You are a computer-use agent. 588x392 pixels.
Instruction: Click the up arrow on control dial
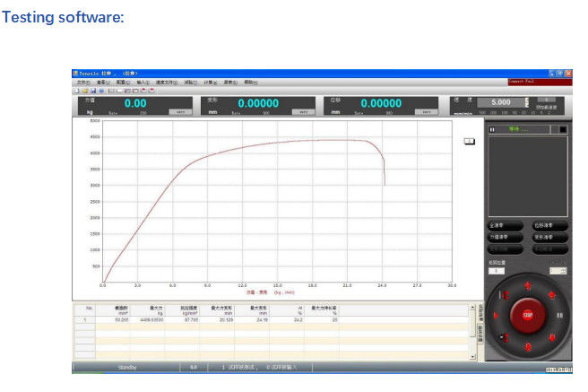[x=527, y=285]
